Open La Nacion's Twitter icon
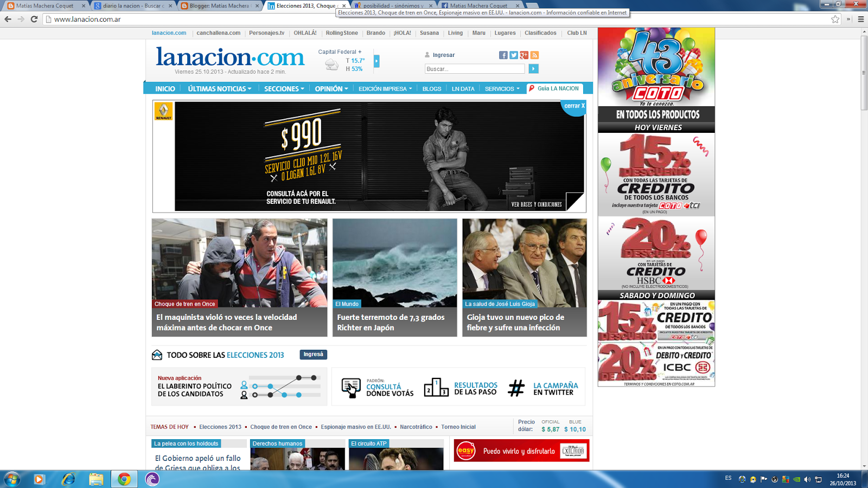 (513, 55)
